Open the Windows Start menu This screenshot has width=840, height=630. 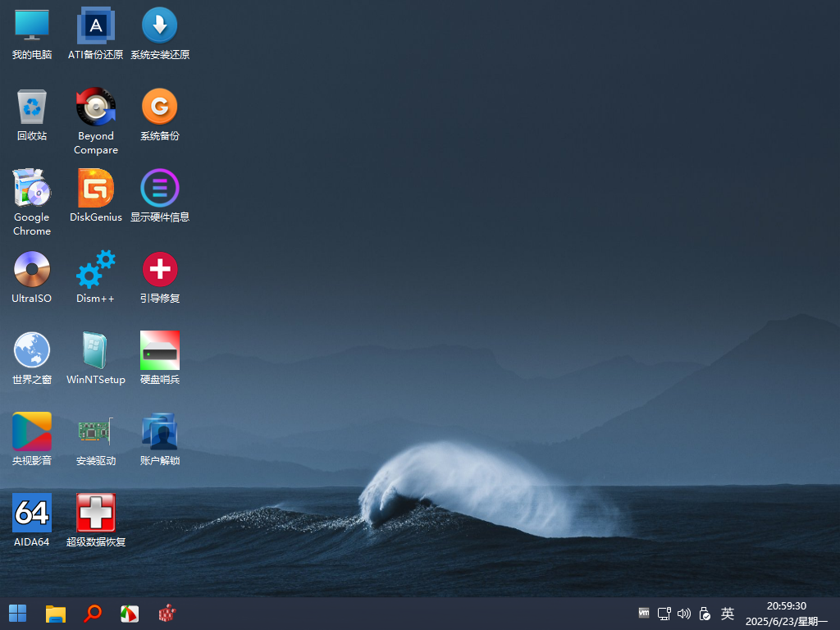coord(17,613)
